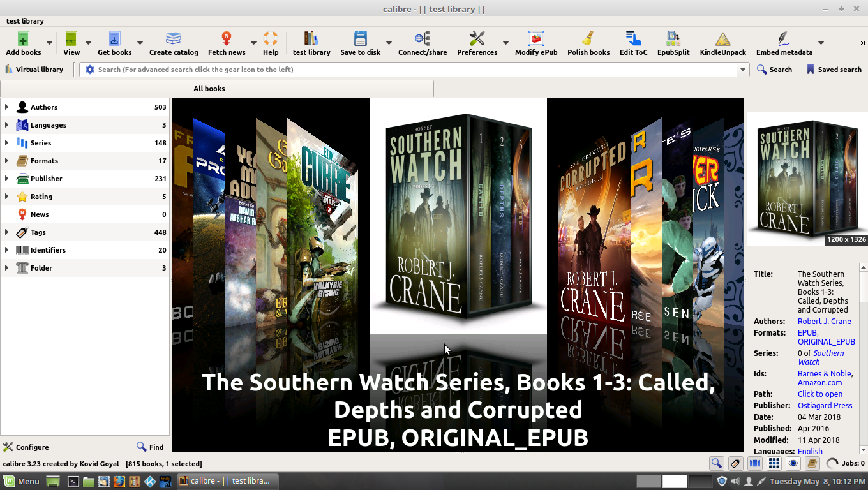Click the Get books icon
Viewport: 868px width, 490px height.
pos(114,38)
